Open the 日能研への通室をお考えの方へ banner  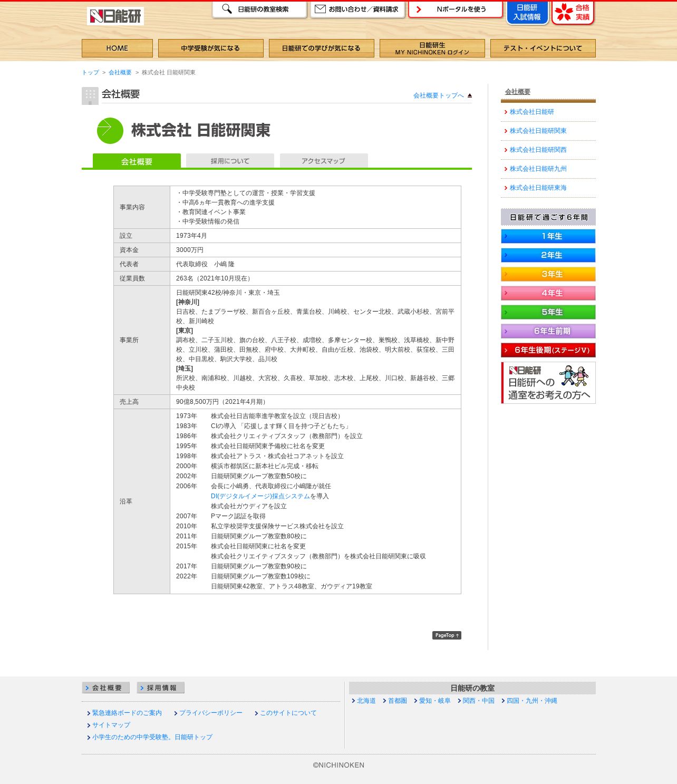(x=548, y=383)
